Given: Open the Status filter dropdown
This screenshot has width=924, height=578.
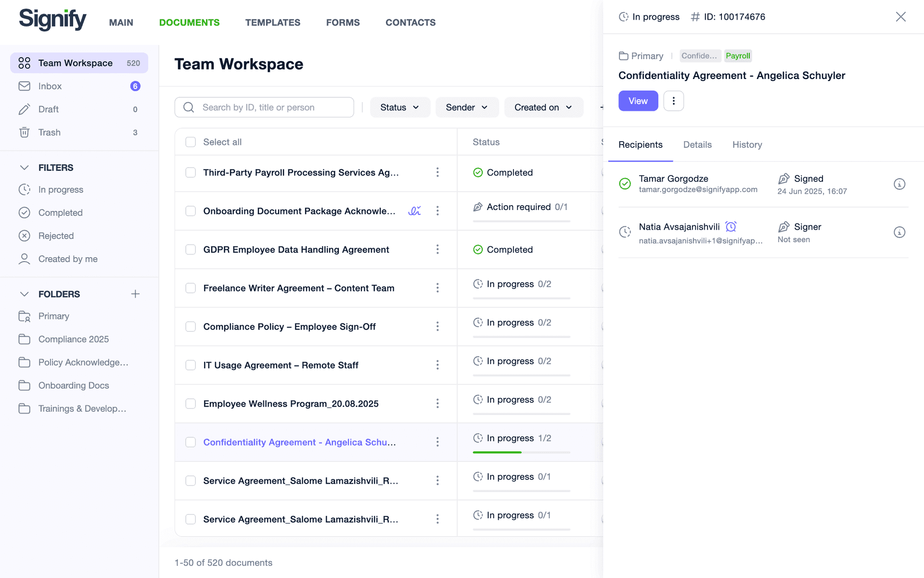Looking at the screenshot, I should click(x=400, y=107).
